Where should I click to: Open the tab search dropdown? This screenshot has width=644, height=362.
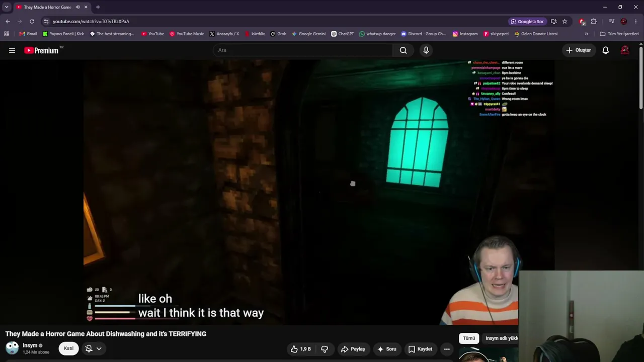[x=7, y=7]
